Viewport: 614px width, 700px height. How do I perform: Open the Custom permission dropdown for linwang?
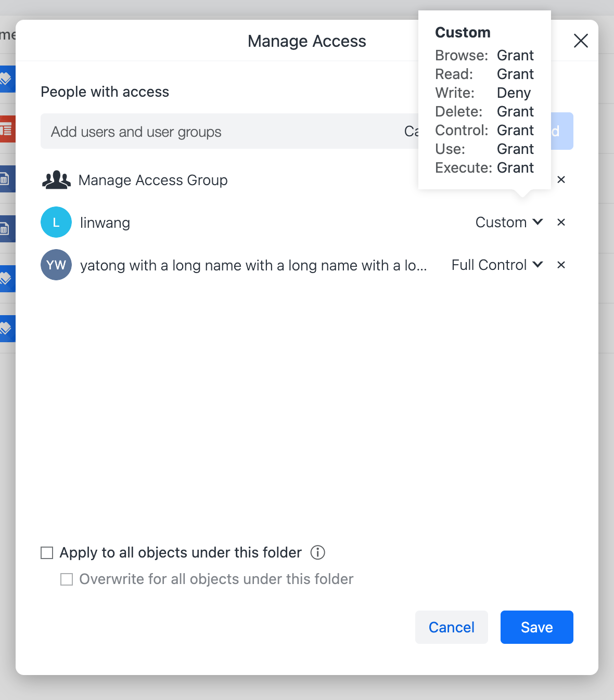coord(509,223)
